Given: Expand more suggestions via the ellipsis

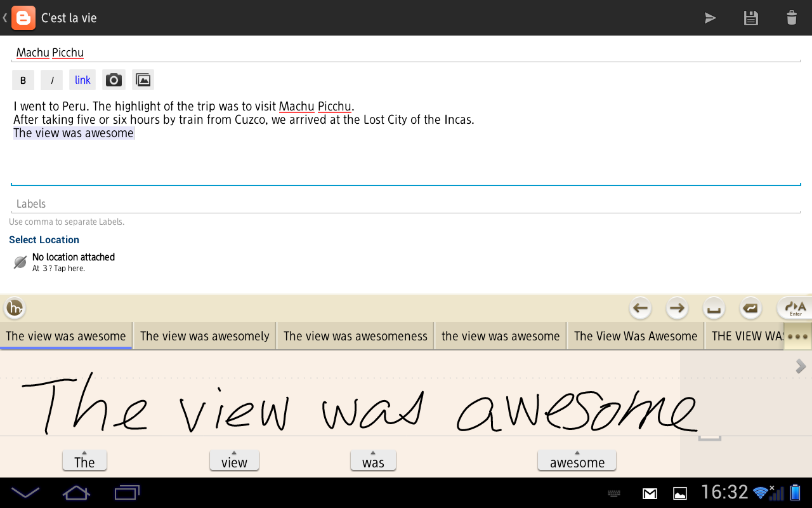Looking at the screenshot, I should pyautogui.click(x=798, y=335).
